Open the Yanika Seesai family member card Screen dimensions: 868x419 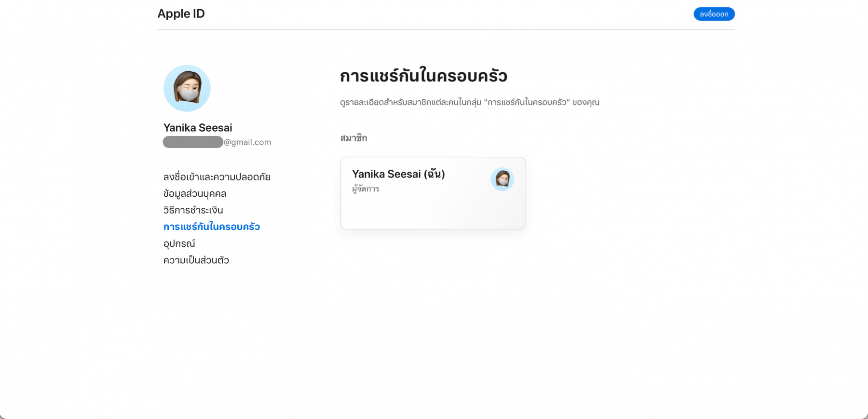pos(433,207)
